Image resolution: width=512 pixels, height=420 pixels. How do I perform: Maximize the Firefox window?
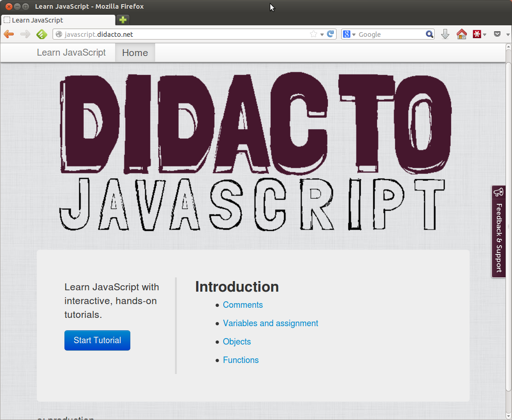[25, 6]
